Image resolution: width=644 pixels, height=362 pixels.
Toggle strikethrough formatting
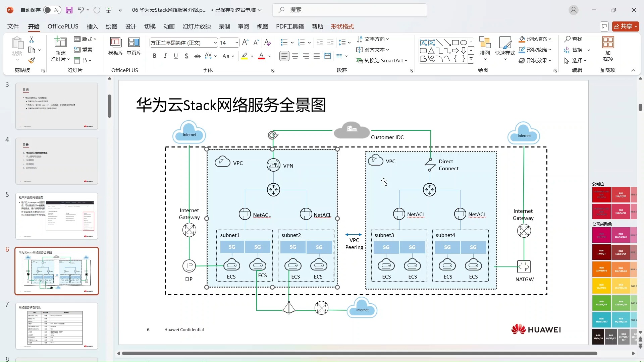pos(198,56)
